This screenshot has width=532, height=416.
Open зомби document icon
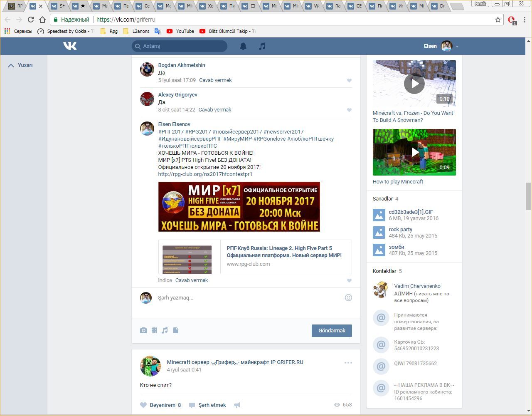(379, 250)
